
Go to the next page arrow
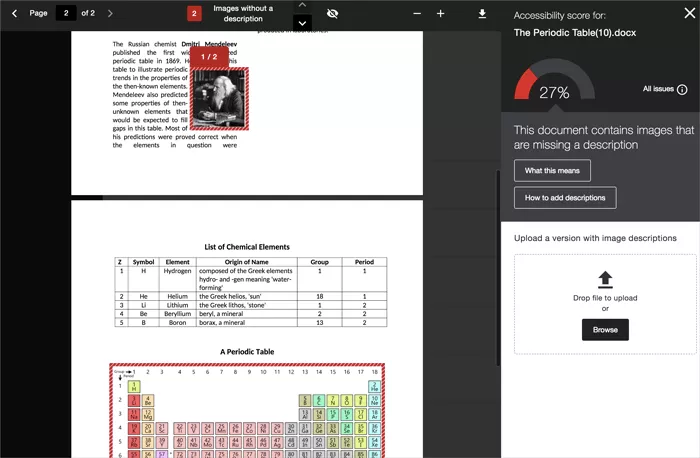110,13
